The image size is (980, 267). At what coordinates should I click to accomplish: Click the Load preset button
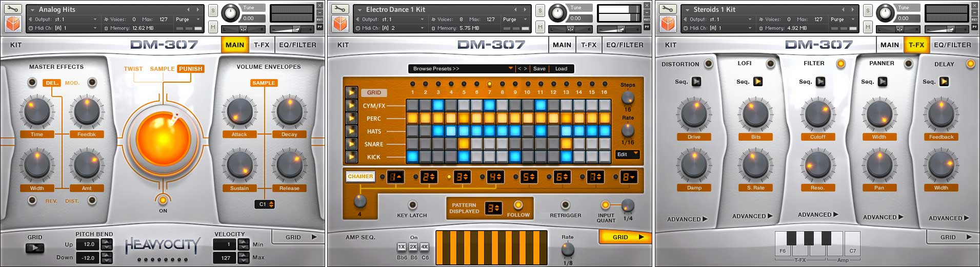click(x=561, y=68)
